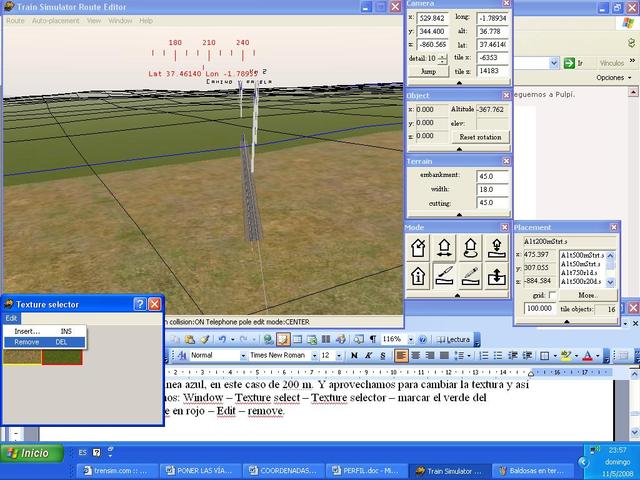Image resolution: width=640 pixels, height=480 pixels.
Task: Toggle left text alignment in Word
Action: click(401, 355)
